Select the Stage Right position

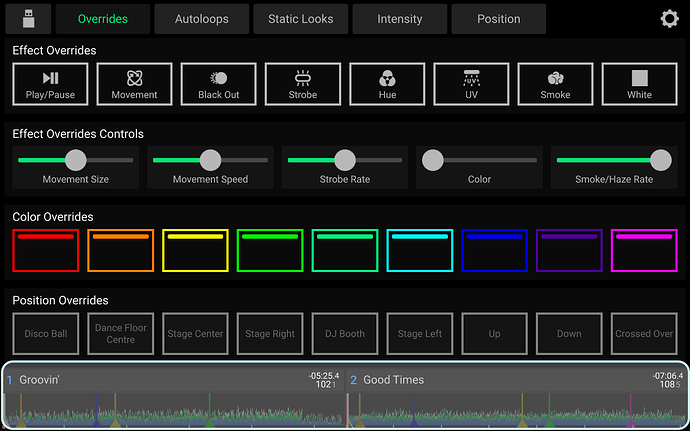coord(270,334)
